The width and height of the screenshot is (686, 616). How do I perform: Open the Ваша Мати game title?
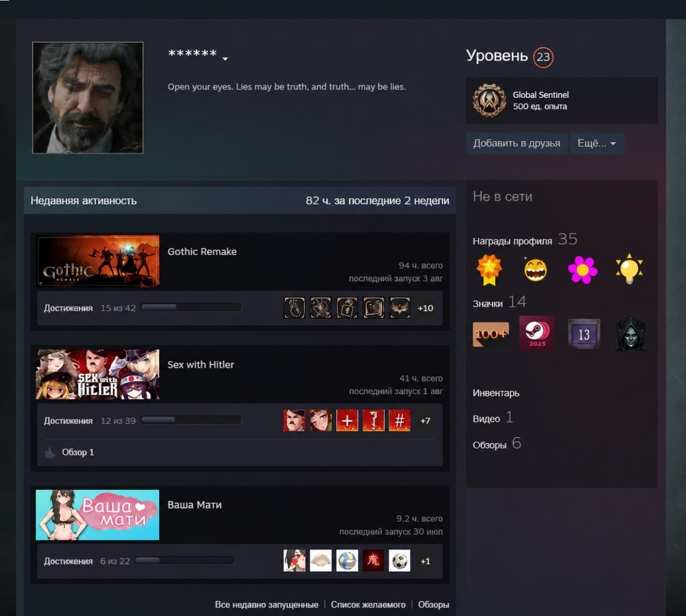click(x=195, y=505)
